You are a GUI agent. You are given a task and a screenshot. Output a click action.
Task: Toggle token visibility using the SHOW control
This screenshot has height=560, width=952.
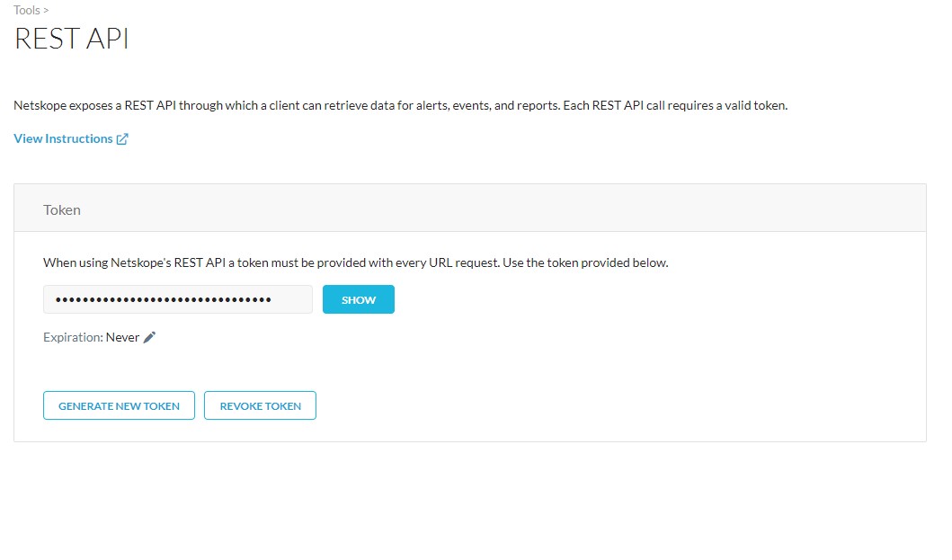358,299
